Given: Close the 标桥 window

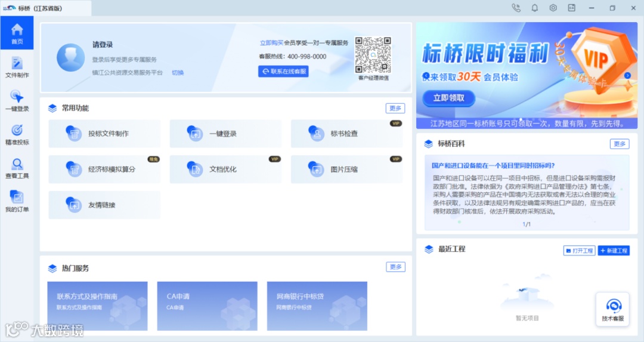Looking at the screenshot, I should (633, 8).
